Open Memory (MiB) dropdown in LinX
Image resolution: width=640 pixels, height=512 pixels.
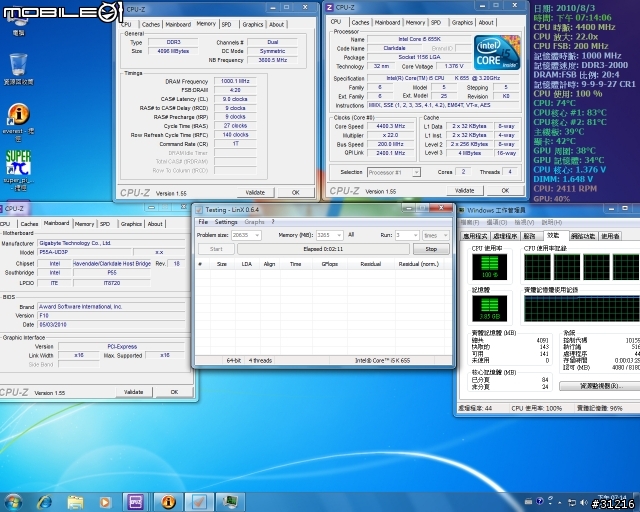tap(329, 235)
